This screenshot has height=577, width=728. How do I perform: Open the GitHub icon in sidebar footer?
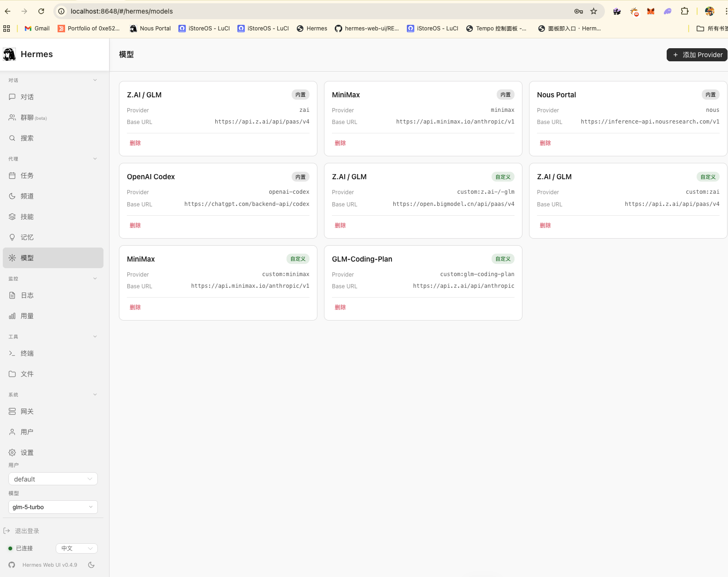12,565
